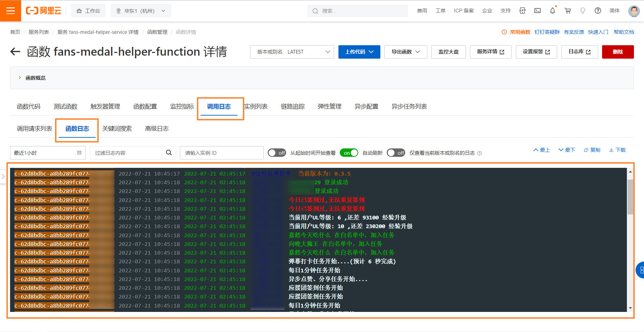The image size is (644, 332).
Task: Open the Cloud Shell terminal icon
Action: pos(537,11)
